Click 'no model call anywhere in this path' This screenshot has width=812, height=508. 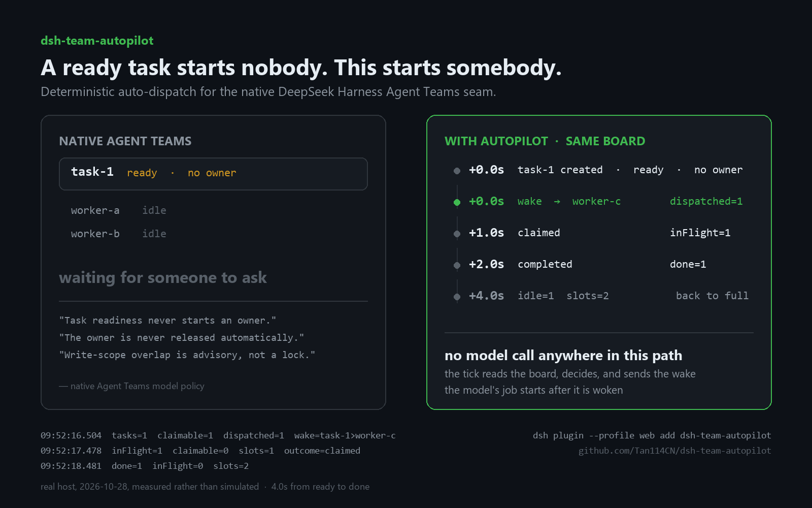click(563, 355)
